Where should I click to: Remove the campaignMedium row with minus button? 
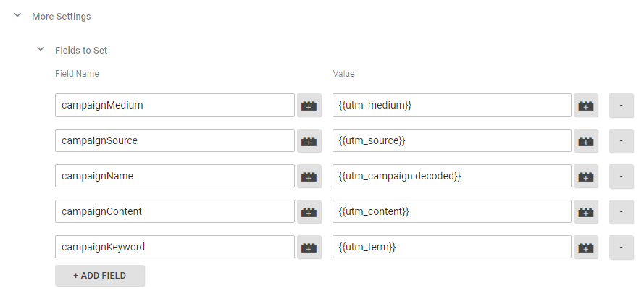622,105
